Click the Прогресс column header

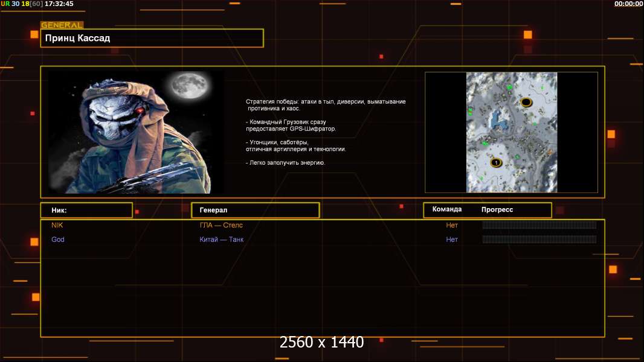(x=497, y=210)
